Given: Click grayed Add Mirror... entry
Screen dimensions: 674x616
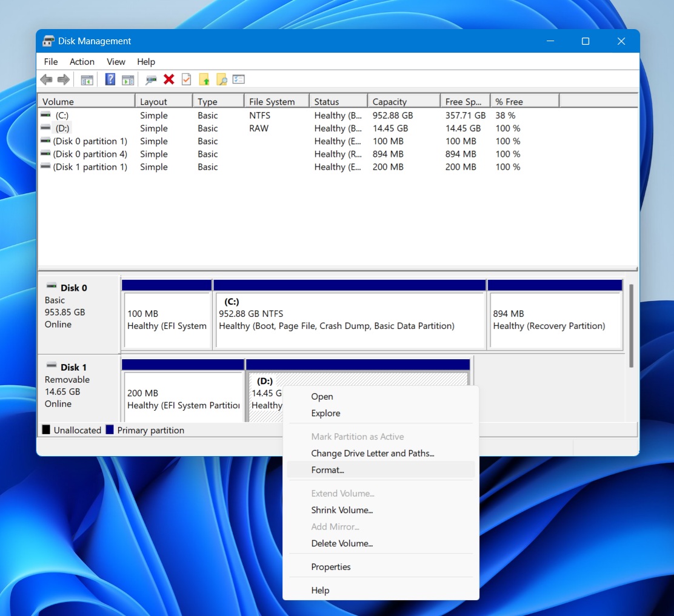Looking at the screenshot, I should pyautogui.click(x=381, y=526).
